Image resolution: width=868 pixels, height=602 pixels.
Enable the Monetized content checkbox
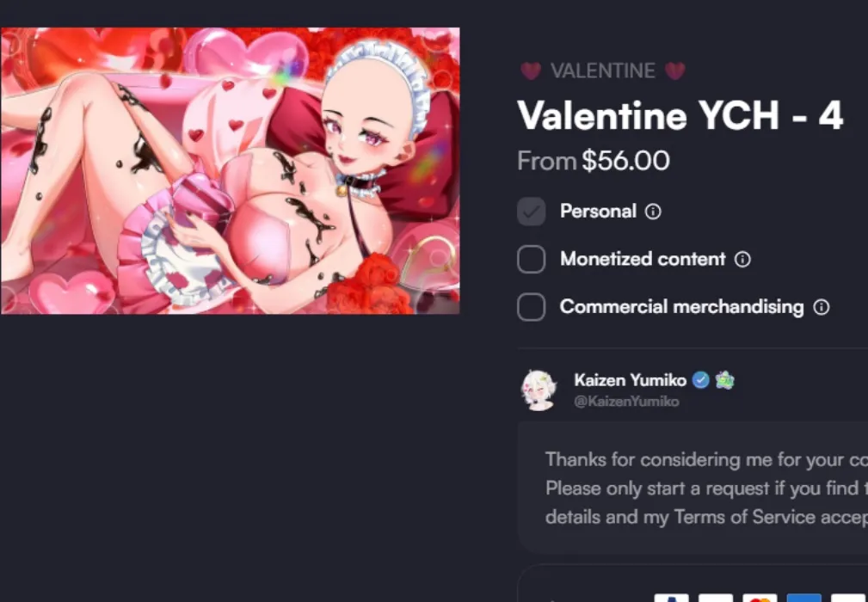pyautogui.click(x=532, y=259)
